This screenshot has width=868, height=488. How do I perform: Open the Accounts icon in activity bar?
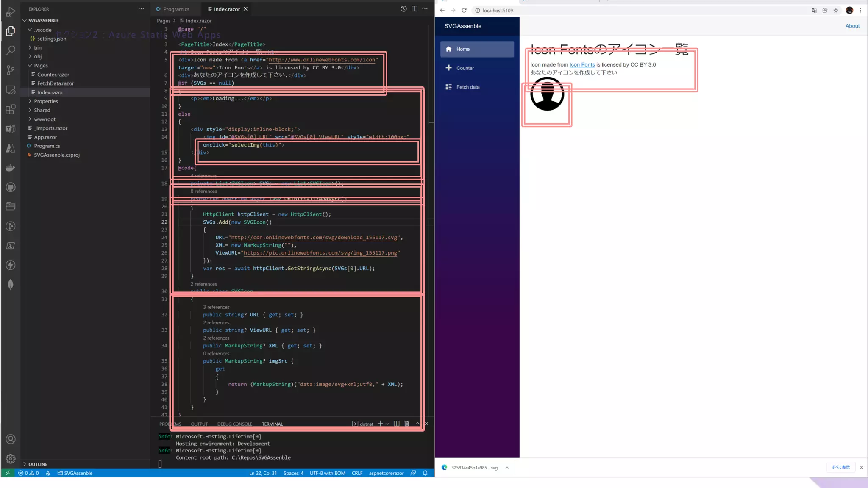point(11,439)
